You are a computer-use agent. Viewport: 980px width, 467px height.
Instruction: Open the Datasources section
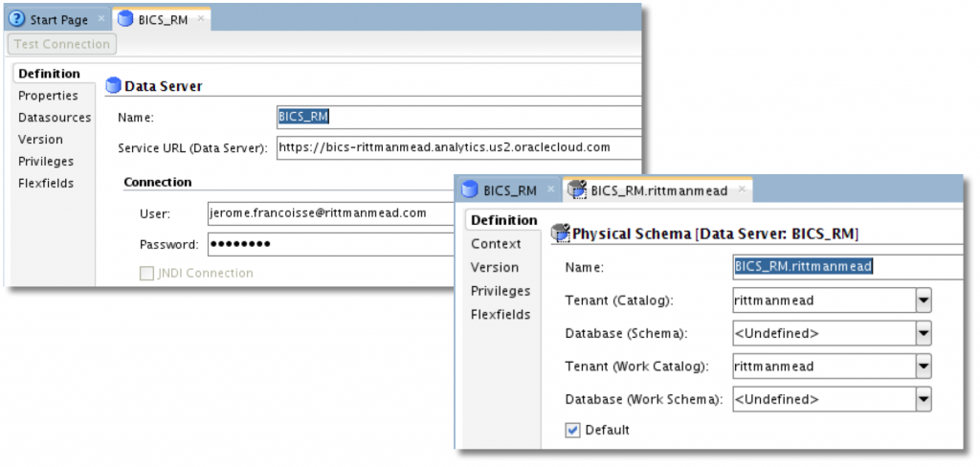[55, 118]
